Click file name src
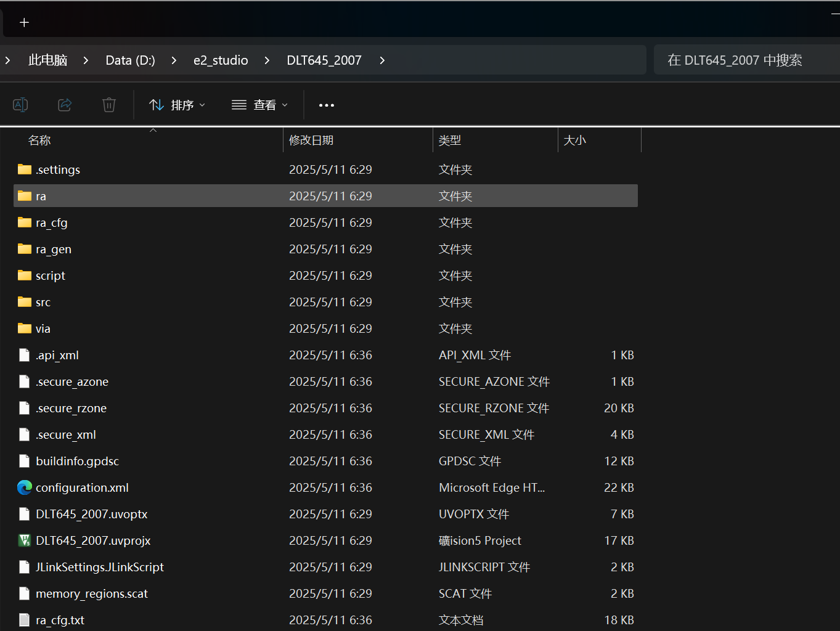Viewport: 840px width, 631px height. pos(43,302)
